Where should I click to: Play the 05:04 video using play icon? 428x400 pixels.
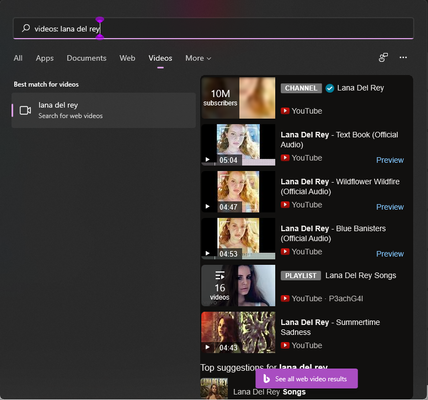pyautogui.click(x=207, y=160)
